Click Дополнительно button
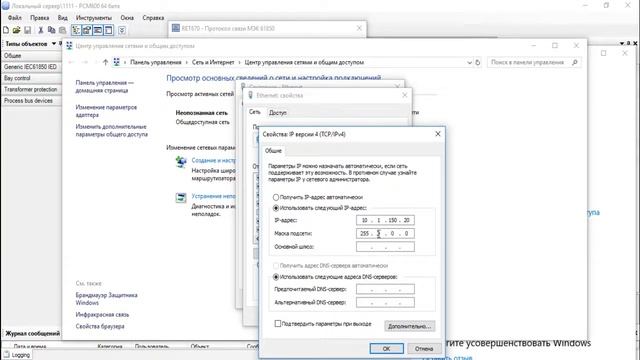640x360 pixels. tap(409, 326)
